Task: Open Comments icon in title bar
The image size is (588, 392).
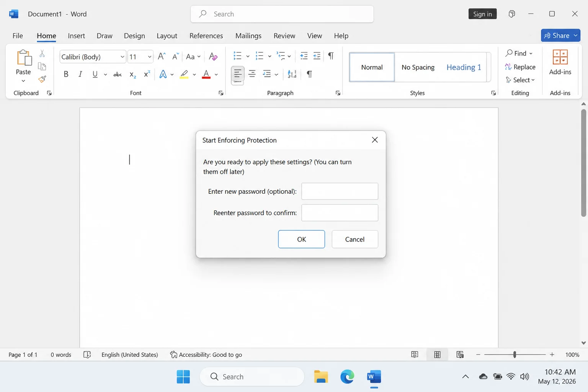Action: point(511,14)
